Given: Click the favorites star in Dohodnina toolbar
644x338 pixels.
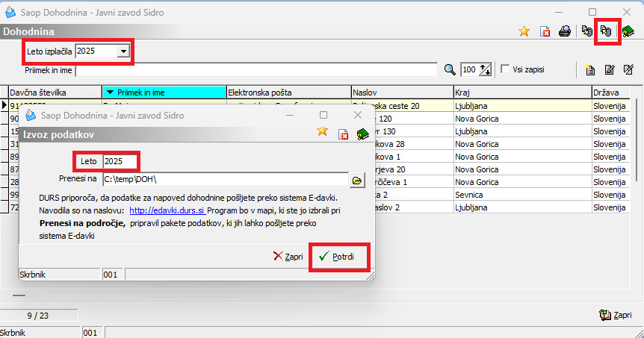Looking at the screenshot, I should [524, 31].
